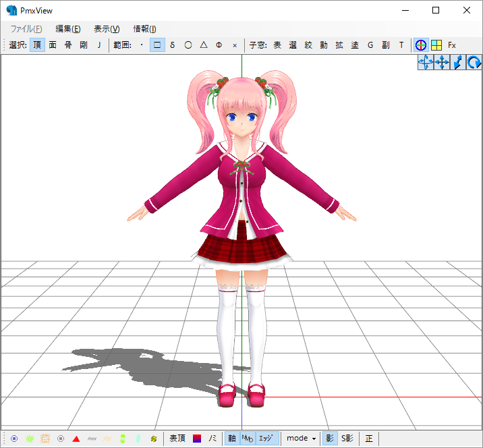This screenshot has width=483, height=448.
Task: Toggle the 軸 axis display button
Action: click(x=232, y=439)
